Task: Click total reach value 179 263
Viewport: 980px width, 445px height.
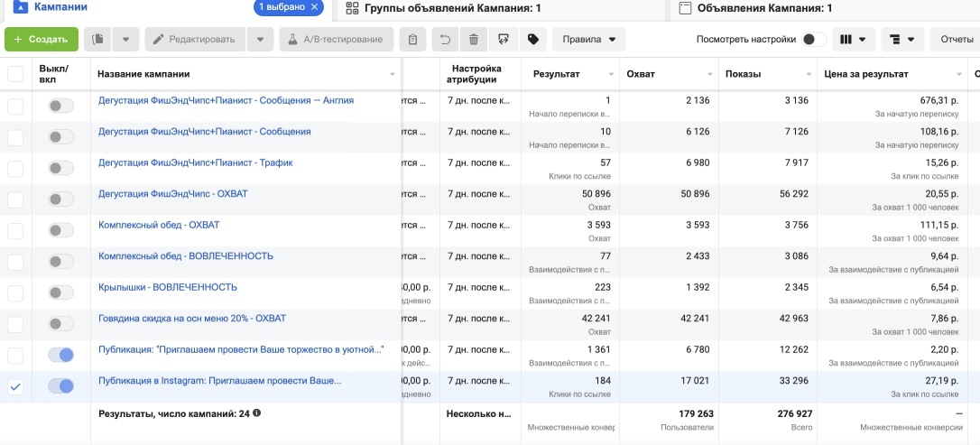Action: click(x=696, y=413)
